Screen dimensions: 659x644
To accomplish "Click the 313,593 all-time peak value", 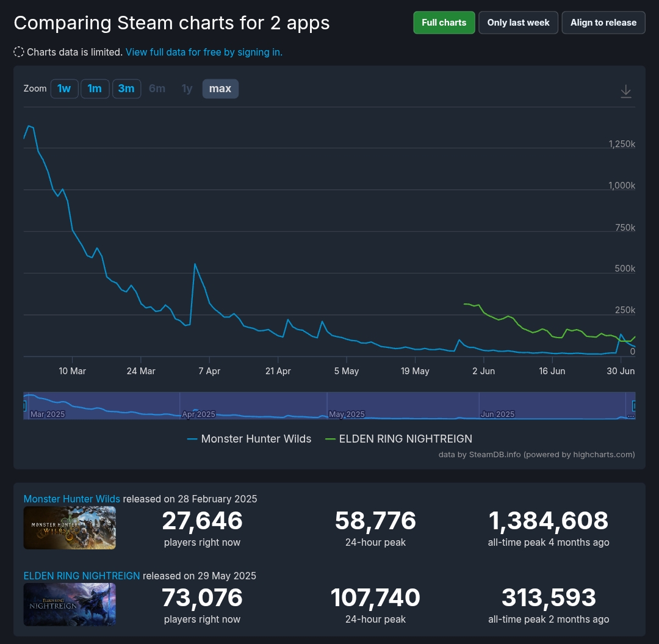I will point(549,598).
